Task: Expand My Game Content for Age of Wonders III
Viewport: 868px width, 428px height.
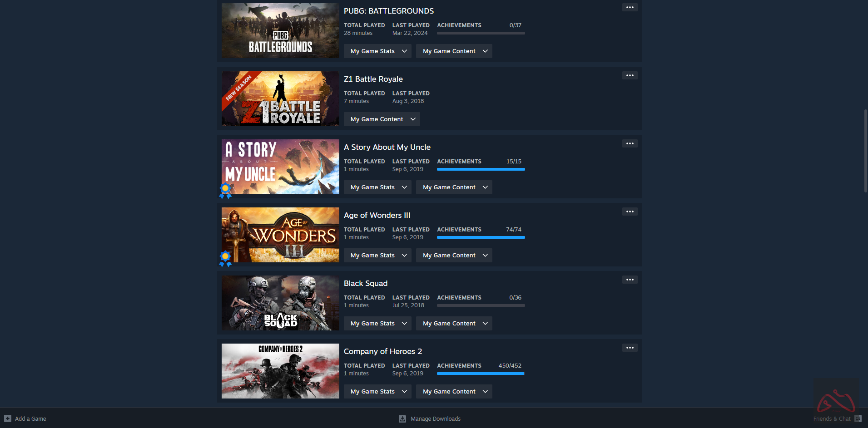Action: (454, 255)
